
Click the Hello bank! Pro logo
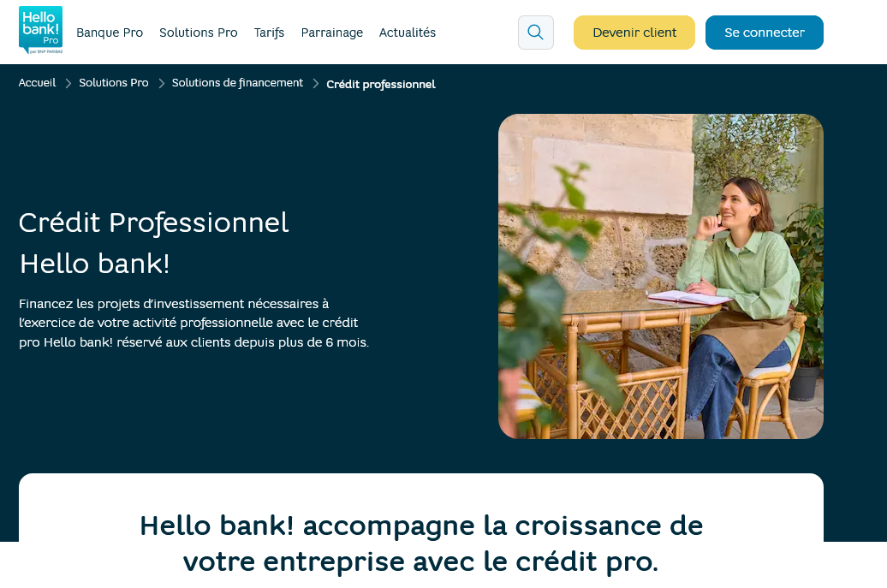(41, 30)
